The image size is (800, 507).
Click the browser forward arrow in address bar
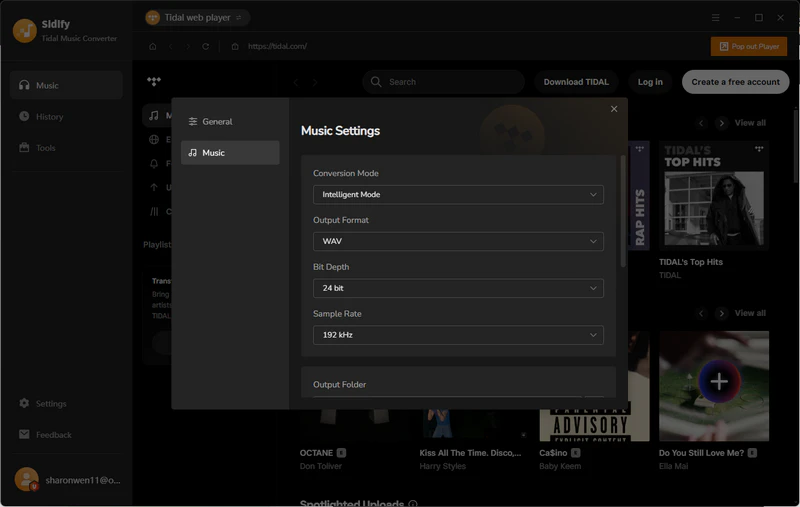188,46
